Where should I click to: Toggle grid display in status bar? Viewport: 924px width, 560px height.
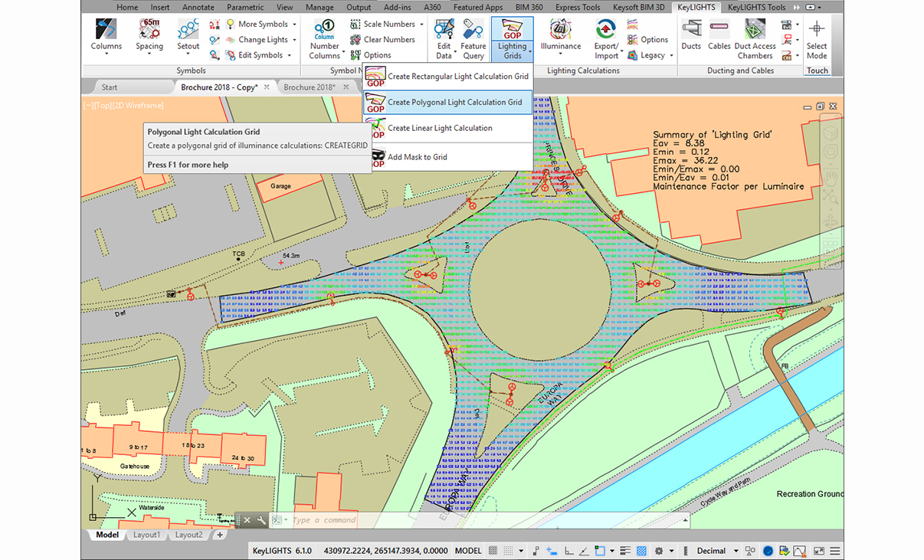(x=493, y=551)
